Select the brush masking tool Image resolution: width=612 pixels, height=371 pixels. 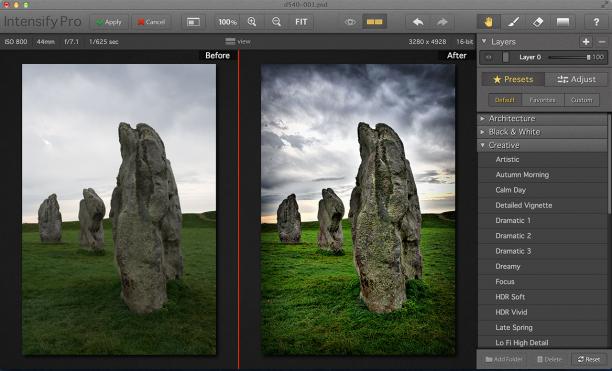point(513,22)
